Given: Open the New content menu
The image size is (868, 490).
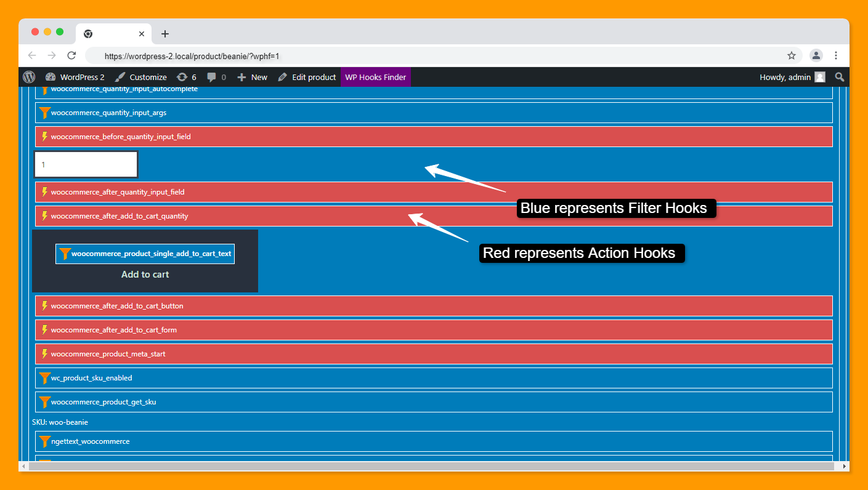Looking at the screenshot, I should click(x=252, y=77).
